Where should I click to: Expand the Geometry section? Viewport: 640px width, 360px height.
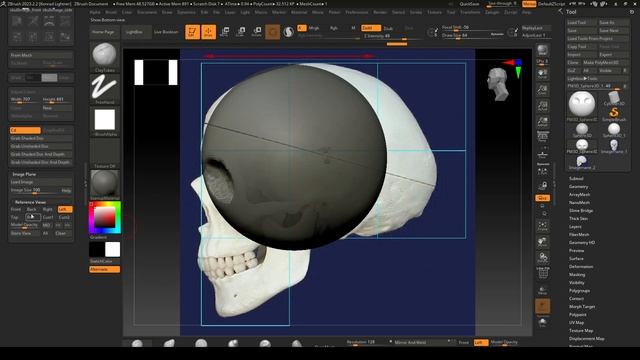(x=578, y=187)
